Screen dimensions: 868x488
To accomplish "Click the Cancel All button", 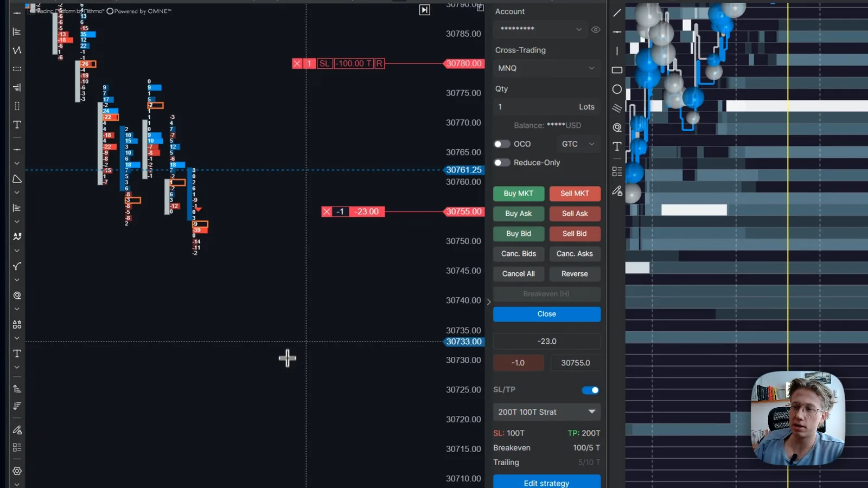I will [519, 274].
